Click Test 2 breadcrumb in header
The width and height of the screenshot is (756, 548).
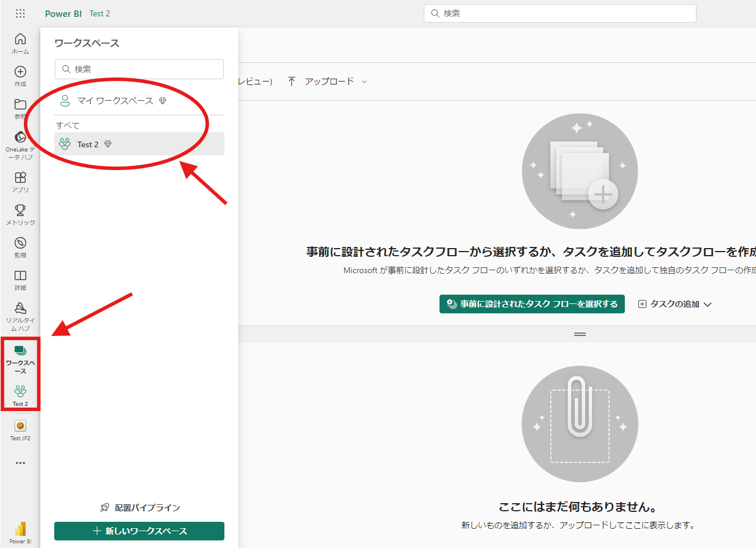(100, 13)
